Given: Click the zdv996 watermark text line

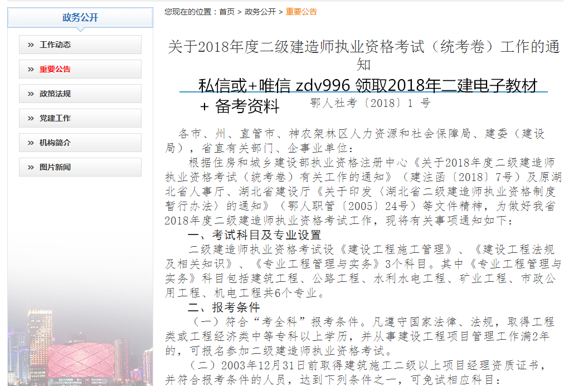Looking at the screenshot, I should (x=368, y=86).
